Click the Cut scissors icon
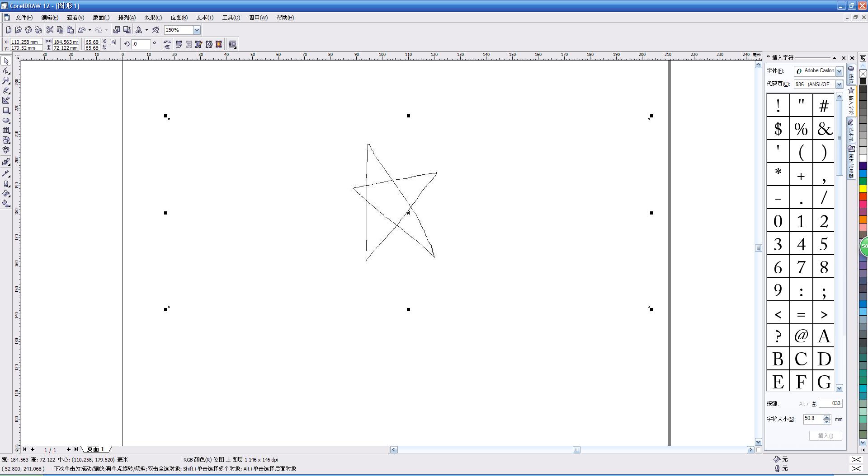 (x=50, y=30)
